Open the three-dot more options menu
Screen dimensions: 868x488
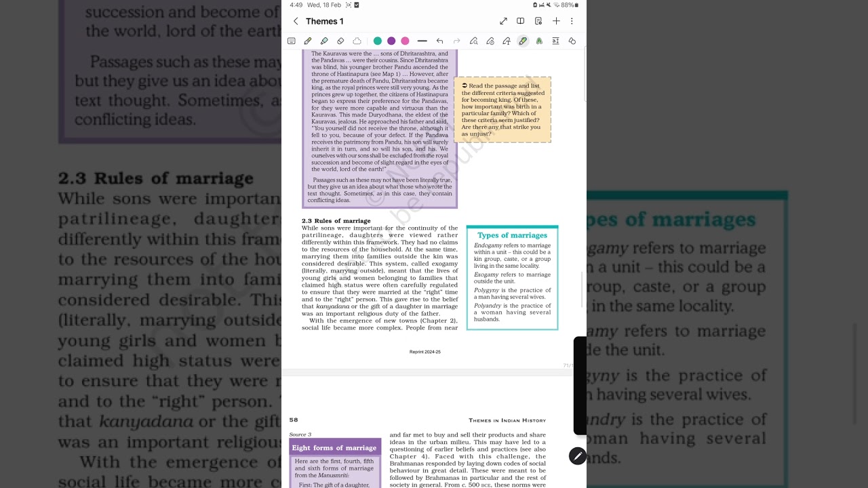pyautogui.click(x=572, y=21)
